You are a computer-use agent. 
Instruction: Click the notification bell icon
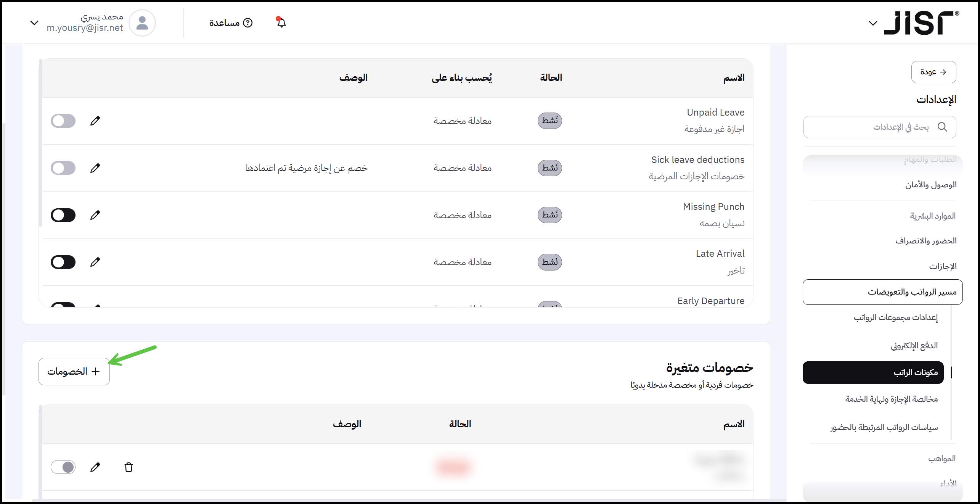coord(281,23)
